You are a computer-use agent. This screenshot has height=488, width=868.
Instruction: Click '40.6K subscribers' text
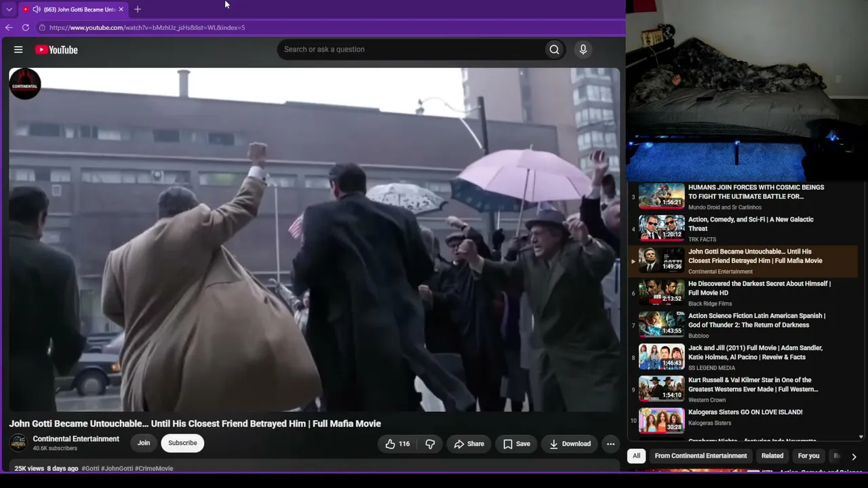55,449
